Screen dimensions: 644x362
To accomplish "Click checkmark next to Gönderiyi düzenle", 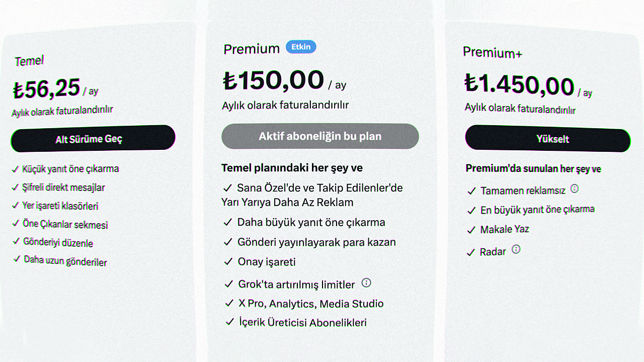I will pos(16,241).
